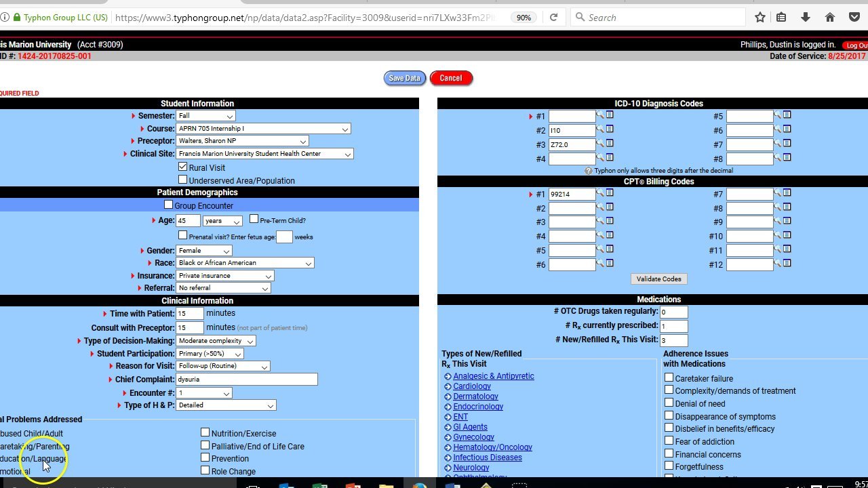868x488 pixels.
Task: Click the magnifier icon next to ICD-10 code #3
Action: pyautogui.click(x=600, y=143)
